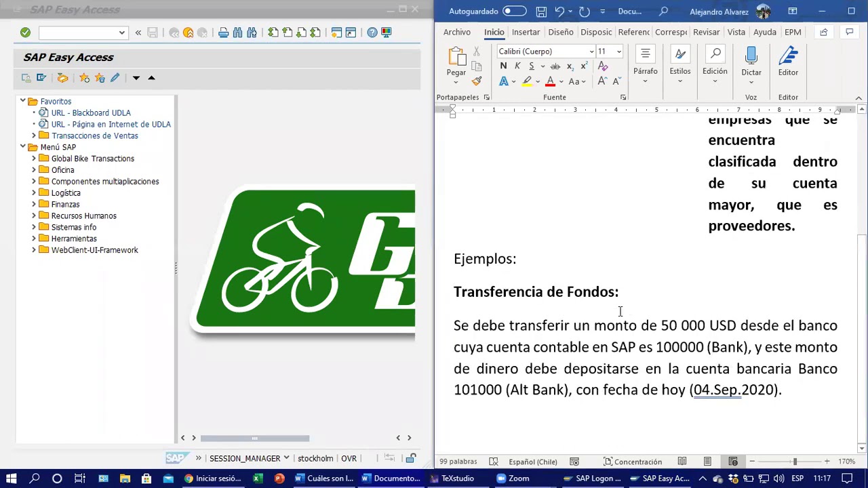Switch to Revisar tab
868x488 pixels.
[706, 32]
